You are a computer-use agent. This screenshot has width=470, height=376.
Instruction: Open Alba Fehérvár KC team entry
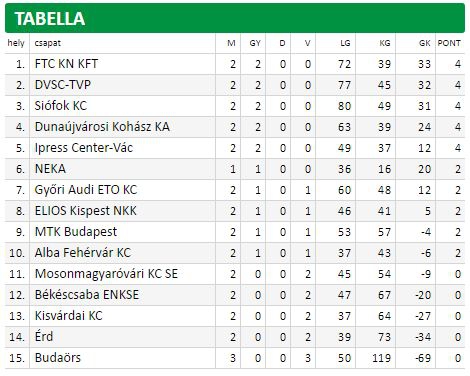[x=83, y=253]
